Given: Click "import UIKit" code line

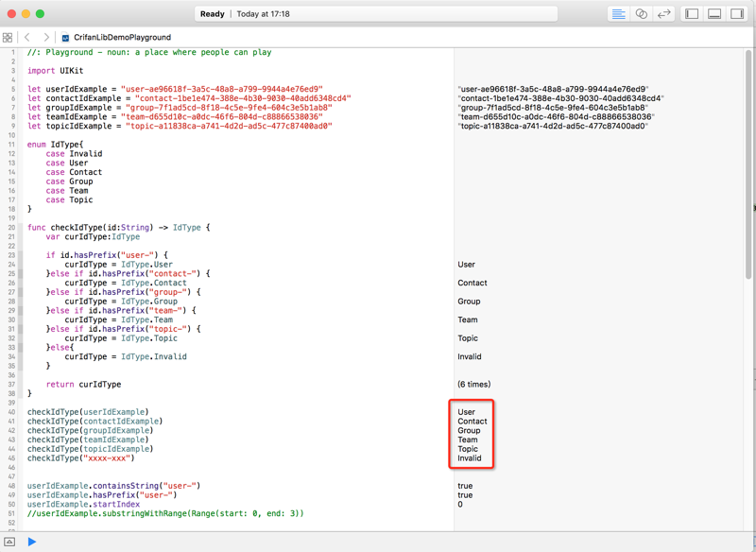Looking at the screenshot, I should tap(54, 71).
